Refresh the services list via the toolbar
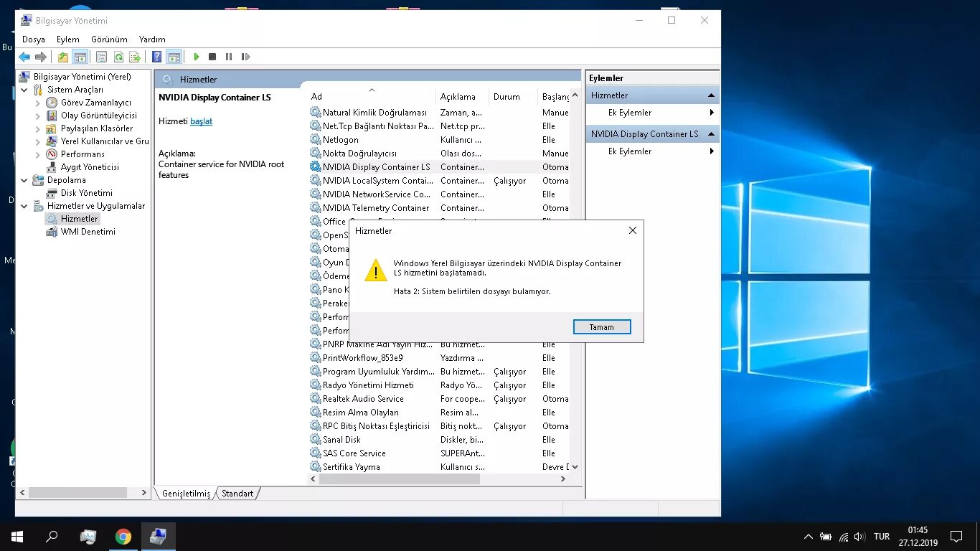980x551 pixels. tap(118, 57)
